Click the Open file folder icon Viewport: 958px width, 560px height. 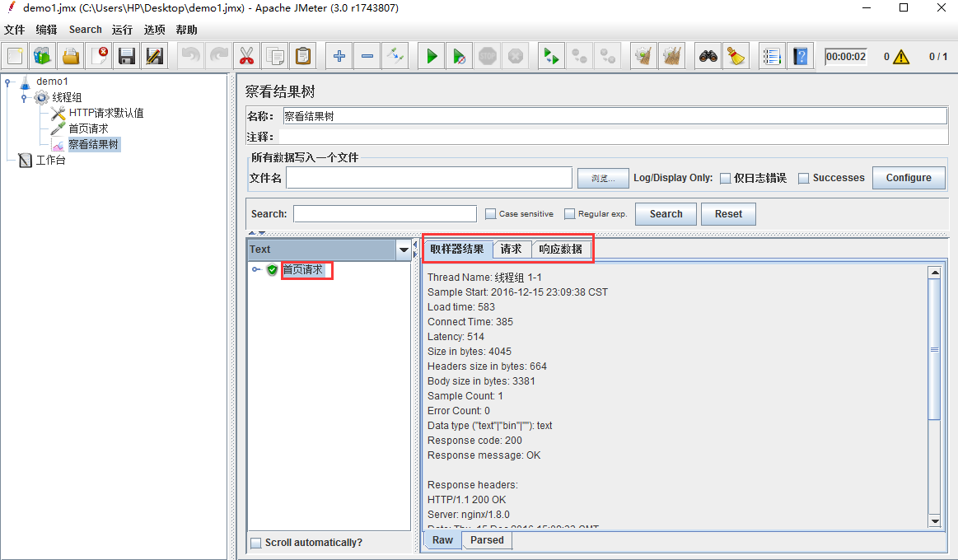(x=71, y=56)
